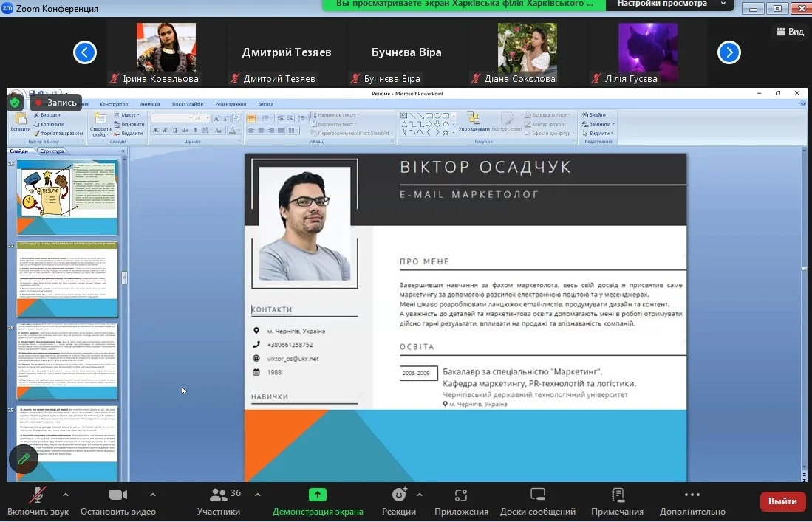The width and height of the screenshot is (812, 522).
Task: Click the More ellipsis icon
Action: click(x=692, y=495)
